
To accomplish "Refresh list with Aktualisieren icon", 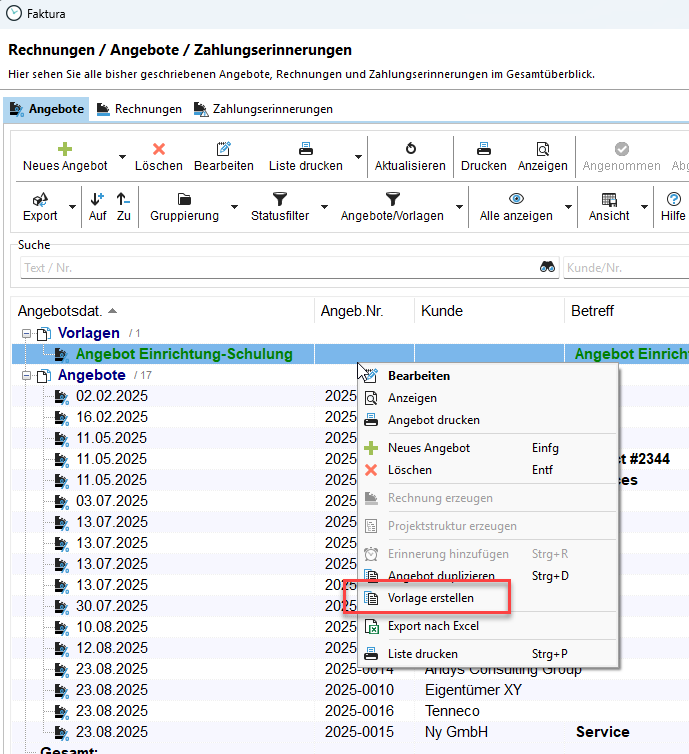I will 410,148.
